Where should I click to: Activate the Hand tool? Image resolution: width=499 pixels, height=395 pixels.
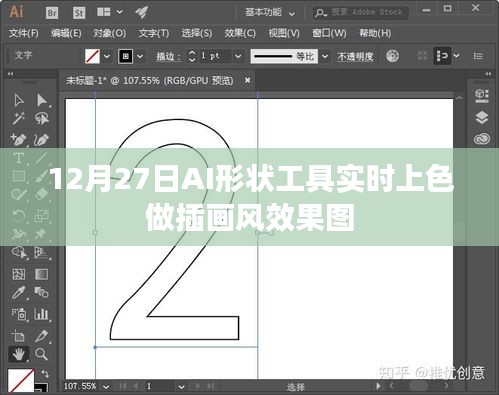[x=19, y=354]
